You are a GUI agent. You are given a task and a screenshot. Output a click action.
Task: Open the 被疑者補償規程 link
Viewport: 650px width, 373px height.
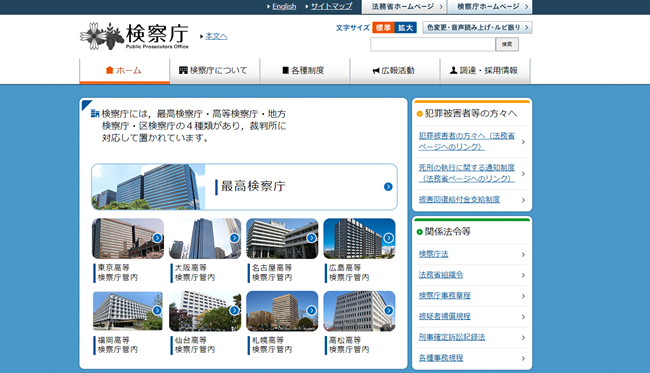click(x=445, y=316)
